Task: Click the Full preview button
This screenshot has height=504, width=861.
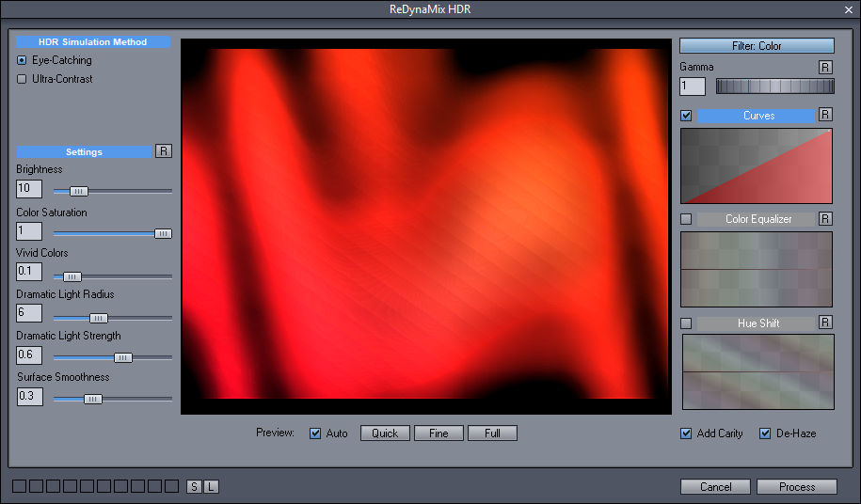Action: (x=492, y=433)
